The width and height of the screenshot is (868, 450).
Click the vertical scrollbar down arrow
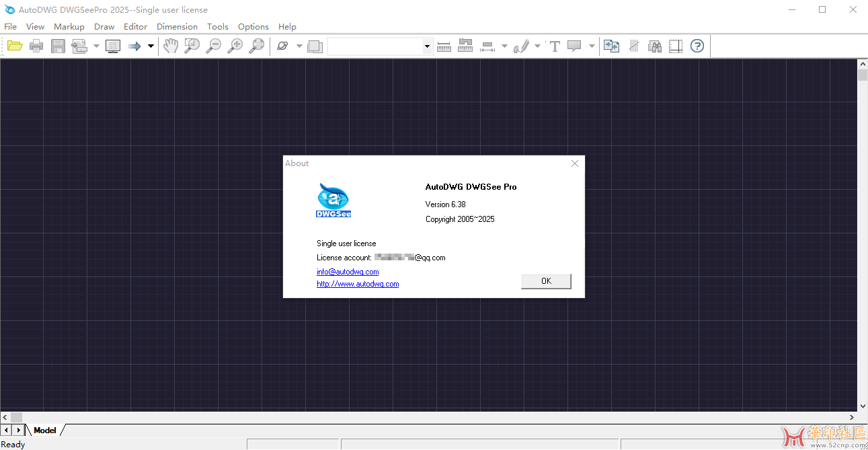click(x=863, y=406)
